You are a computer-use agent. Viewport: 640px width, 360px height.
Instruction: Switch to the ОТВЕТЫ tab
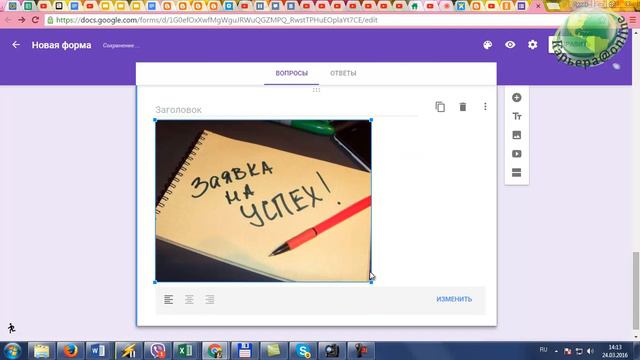(343, 73)
